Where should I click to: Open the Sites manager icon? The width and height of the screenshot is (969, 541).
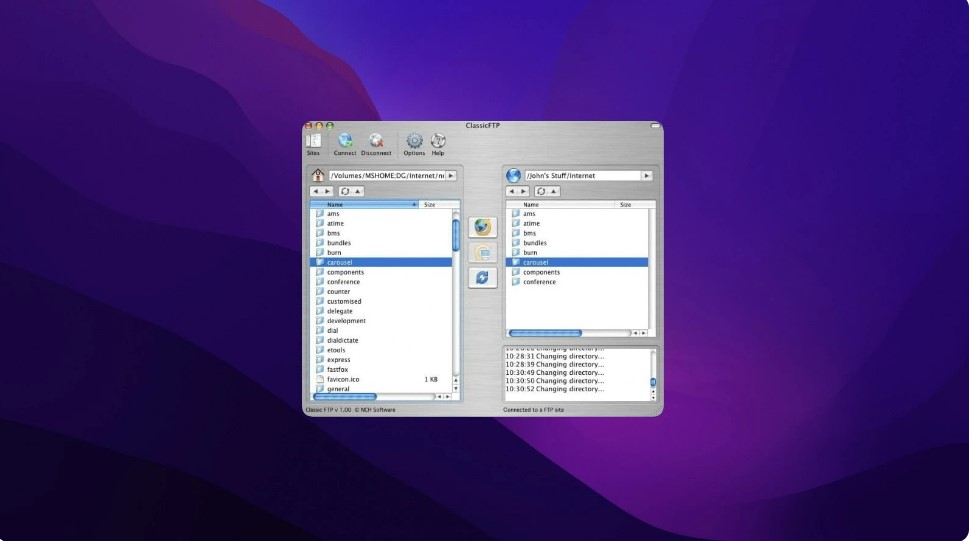click(314, 144)
